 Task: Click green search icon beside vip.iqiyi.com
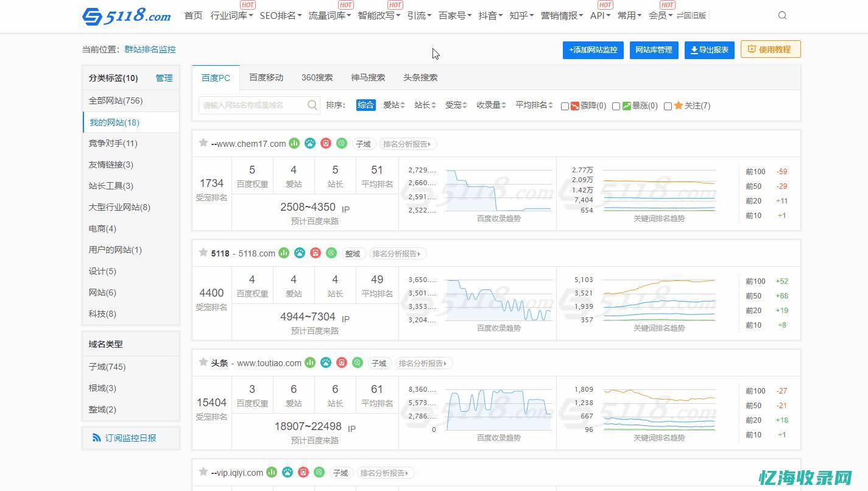[x=319, y=472]
